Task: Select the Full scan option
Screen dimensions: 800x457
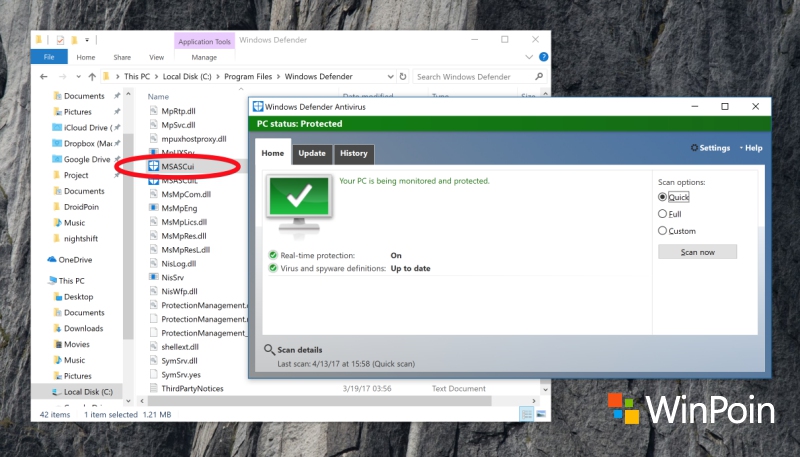Action: tap(670, 214)
